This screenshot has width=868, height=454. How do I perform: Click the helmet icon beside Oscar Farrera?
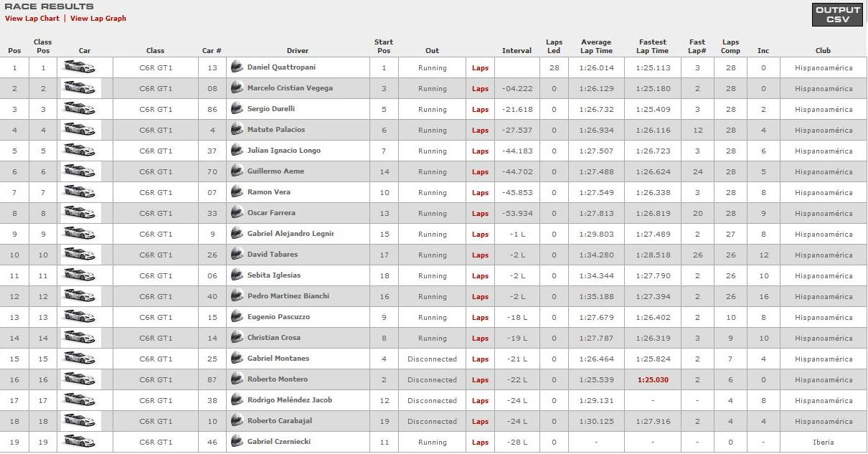pyautogui.click(x=237, y=213)
